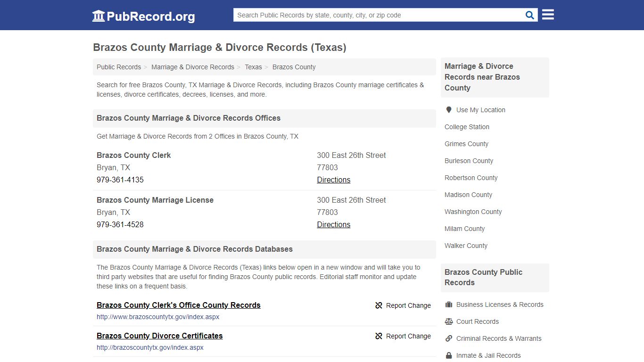Click the Use My Location pin icon
The image size is (644, 362).
pyautogui.click(x=449, y=110)
